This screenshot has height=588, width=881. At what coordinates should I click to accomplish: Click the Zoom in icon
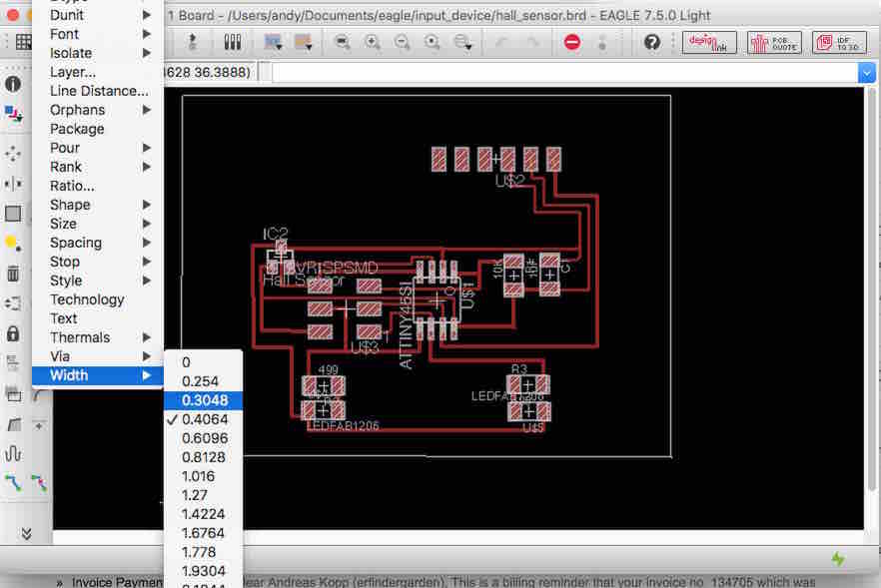tap(372, 42)
